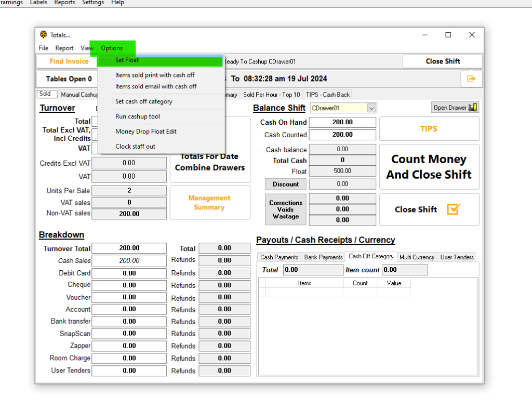Screen dimensions: 532x409
Task: Click the Debit Card amount field
Action: [129, 273]
